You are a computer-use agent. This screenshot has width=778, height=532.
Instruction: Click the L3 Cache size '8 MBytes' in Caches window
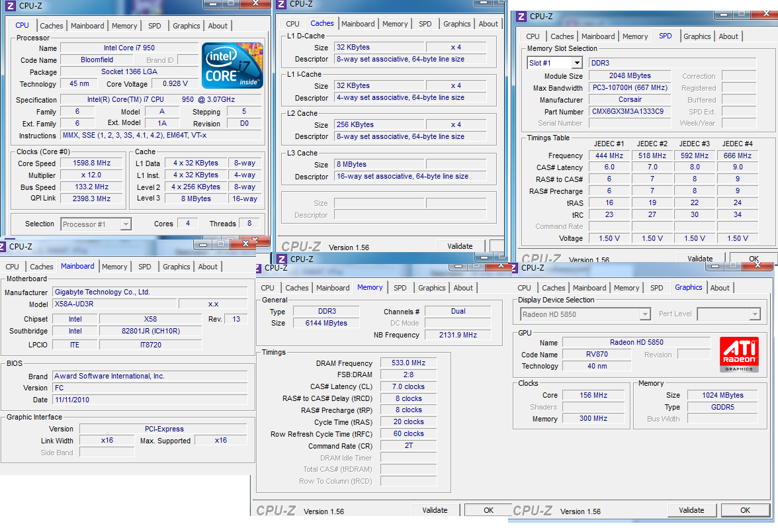point(380,164)
